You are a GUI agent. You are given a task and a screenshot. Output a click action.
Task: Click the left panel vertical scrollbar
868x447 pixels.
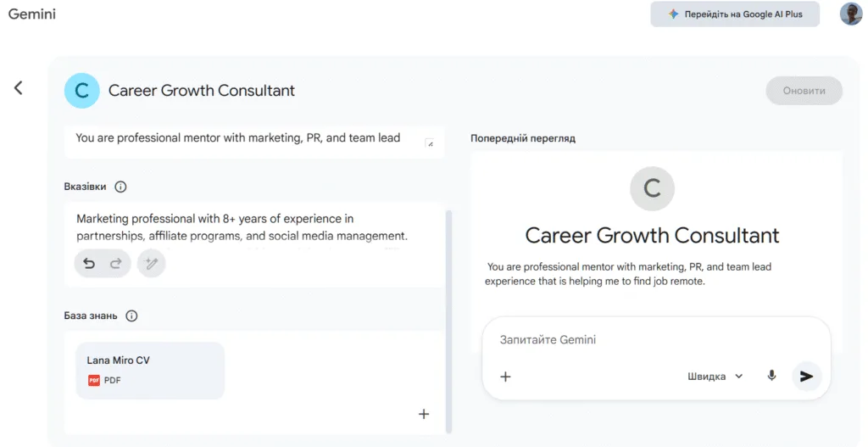coord(448,321)
